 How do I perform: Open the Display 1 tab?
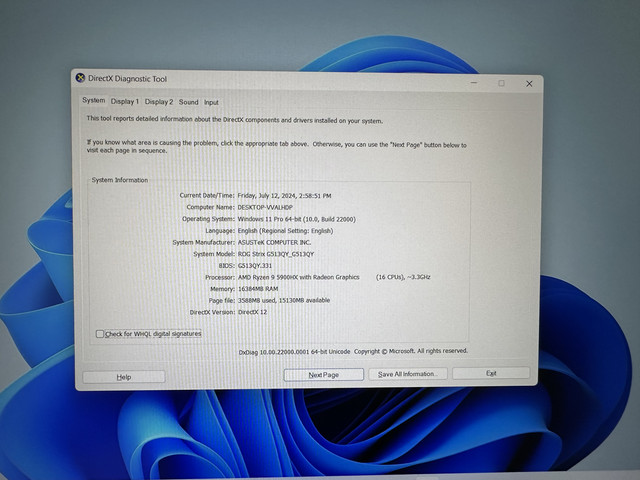pos(124,102)
